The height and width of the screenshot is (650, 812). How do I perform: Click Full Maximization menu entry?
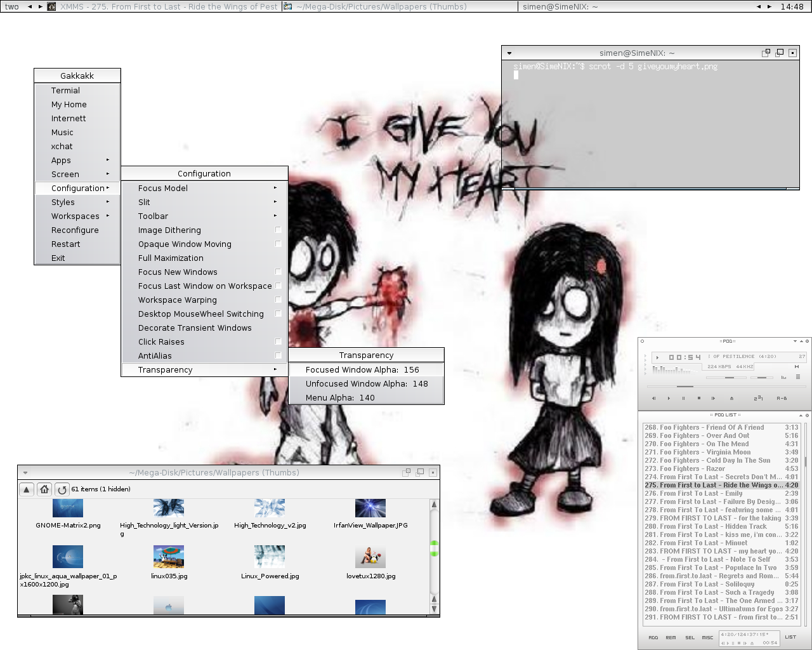tap(204, 258)
